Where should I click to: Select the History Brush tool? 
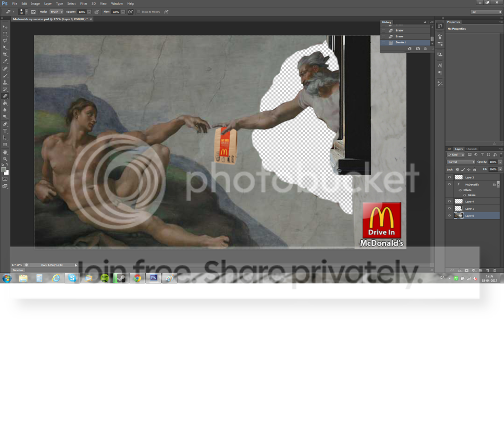coord(5,89)
